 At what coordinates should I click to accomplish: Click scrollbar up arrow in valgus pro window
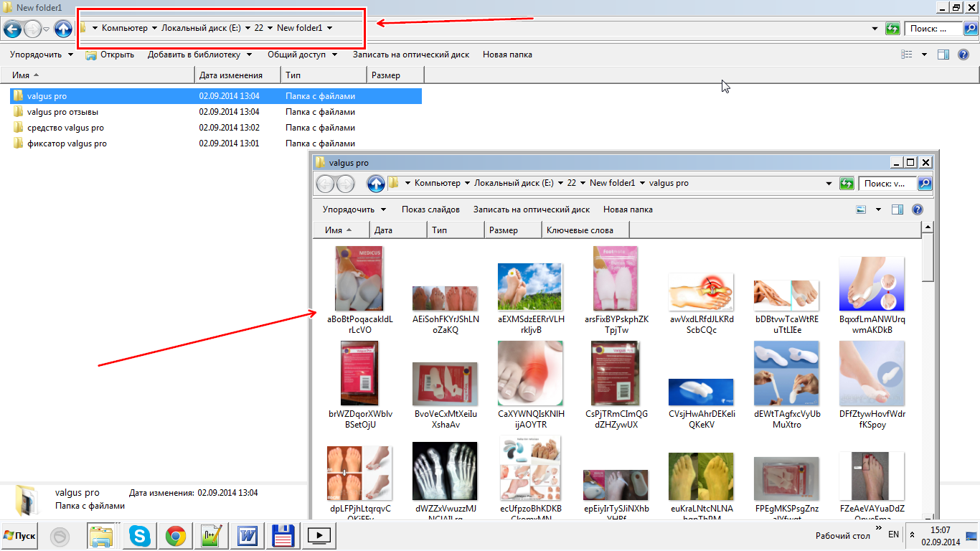928,227
